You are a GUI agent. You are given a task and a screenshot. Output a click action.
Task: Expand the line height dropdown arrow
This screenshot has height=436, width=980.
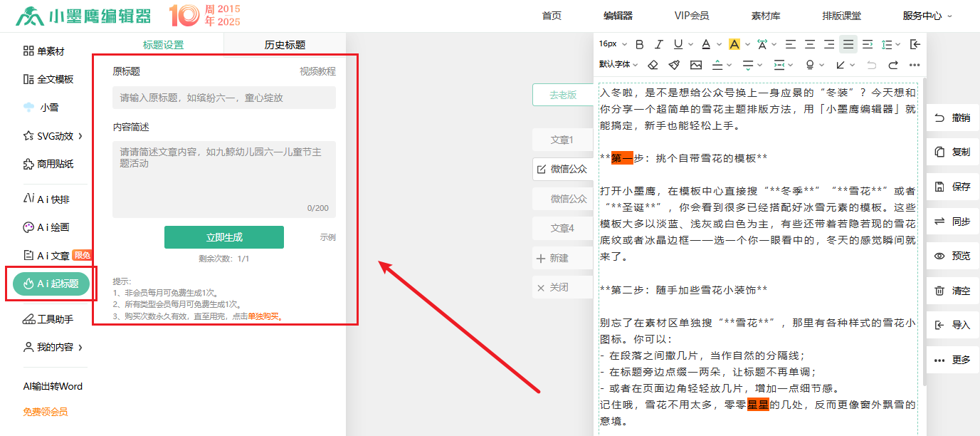click(x=899, y=44)
